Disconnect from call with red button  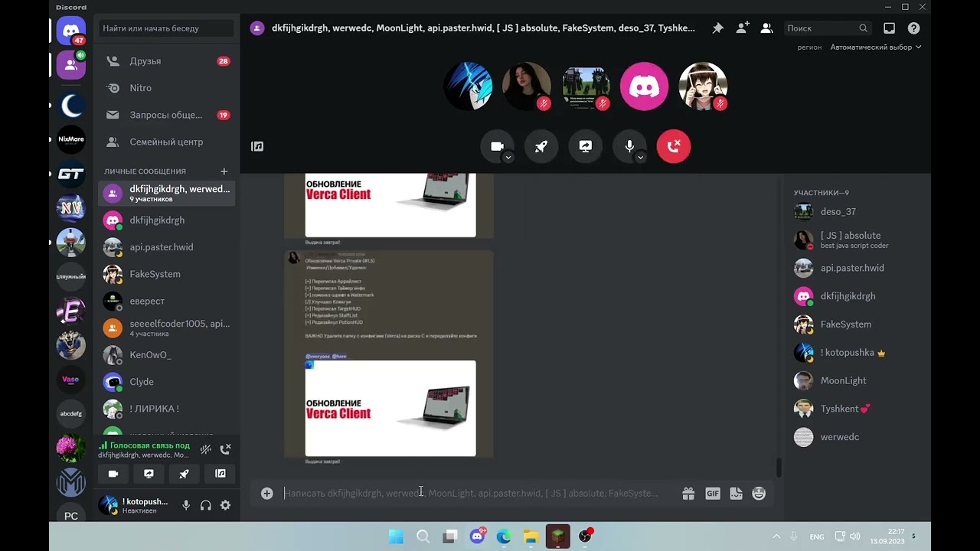pyautogui.click(x=674, y=146)
